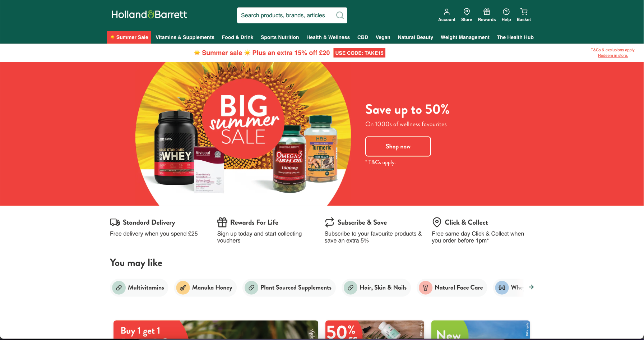Image resolution: width=644 pixels, height=340 pixels.
Task: Click the Shop now button
Action: click(398, 146)
